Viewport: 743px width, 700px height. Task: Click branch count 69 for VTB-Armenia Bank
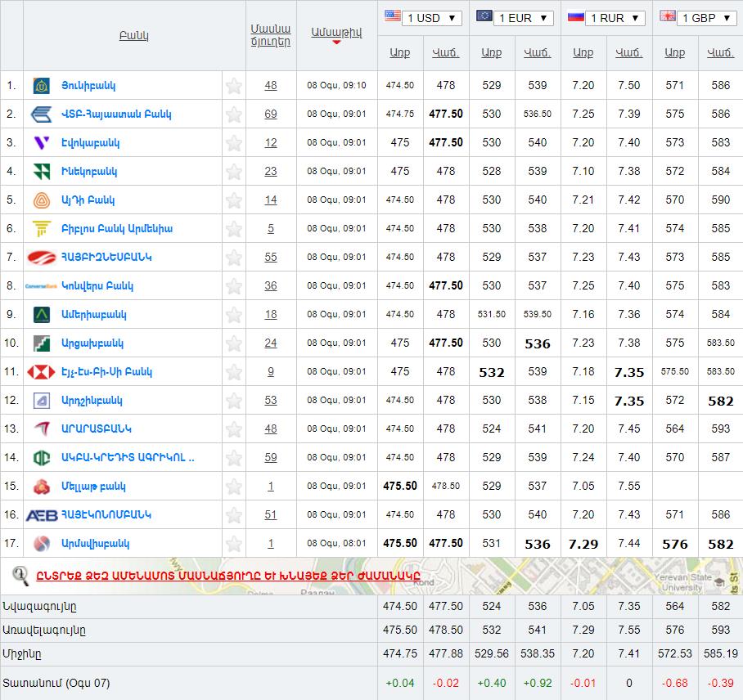(x=271, y=114)
